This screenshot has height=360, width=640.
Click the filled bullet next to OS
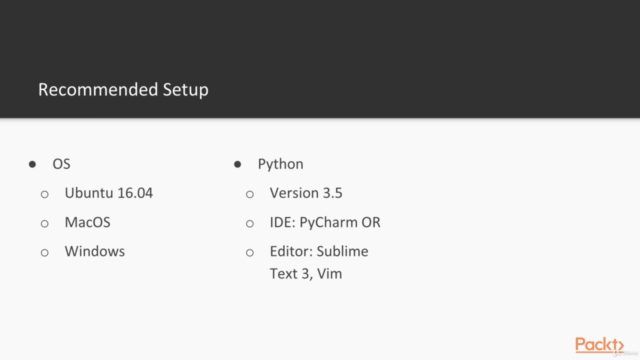[x=32, y=164]
